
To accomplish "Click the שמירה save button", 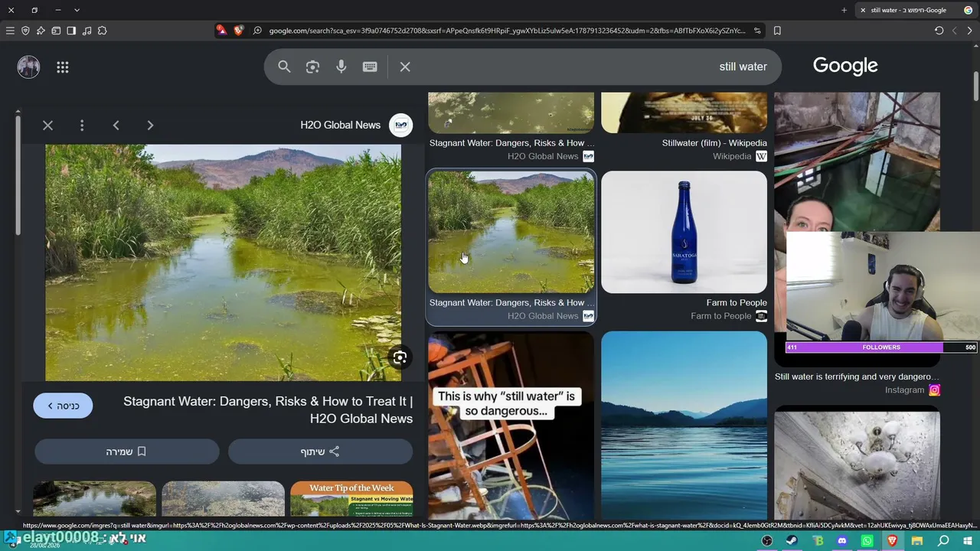I will (x=127, y=452).
